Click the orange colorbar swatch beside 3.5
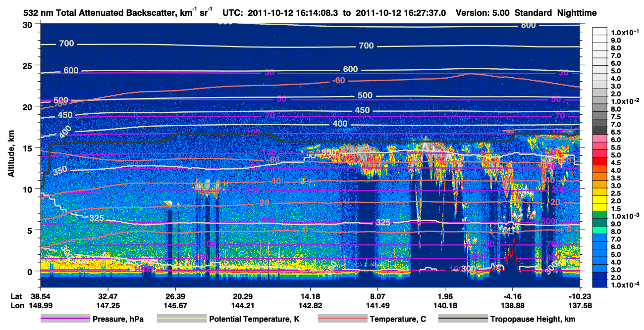This screenshot has width=644, height=330. (599, 178)
